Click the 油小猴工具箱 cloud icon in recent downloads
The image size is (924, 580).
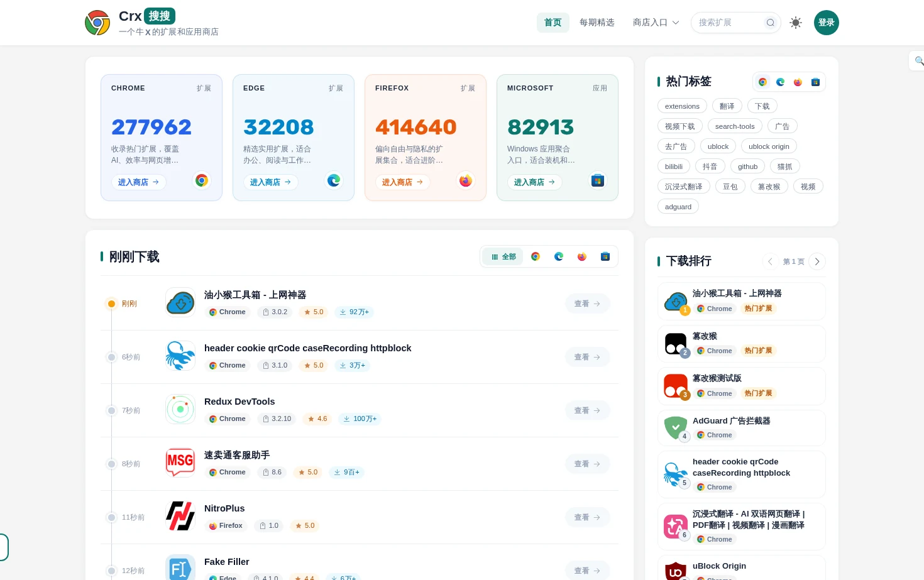click(180, 303)
